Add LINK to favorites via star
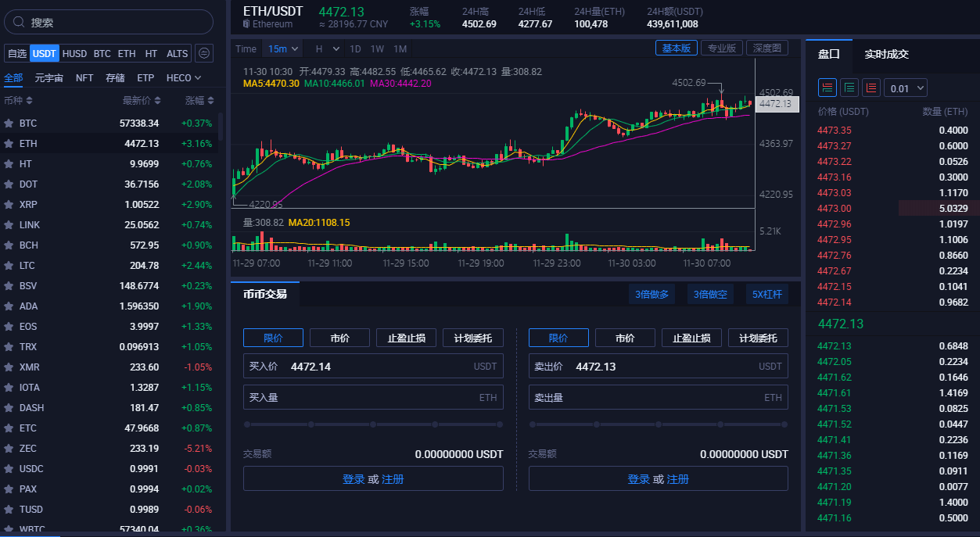Screen dimensions: 980x537 pos(9,225)
